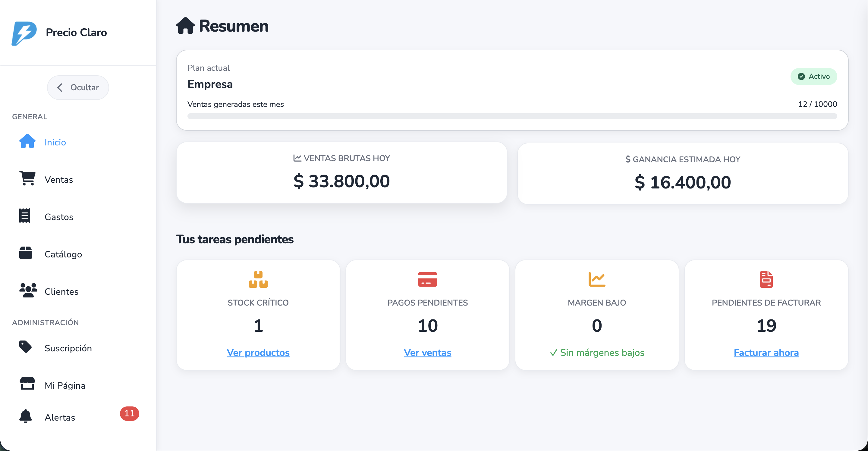Click the Activo status badge
The width and height of the screenshot is (868, 451).
814,76
